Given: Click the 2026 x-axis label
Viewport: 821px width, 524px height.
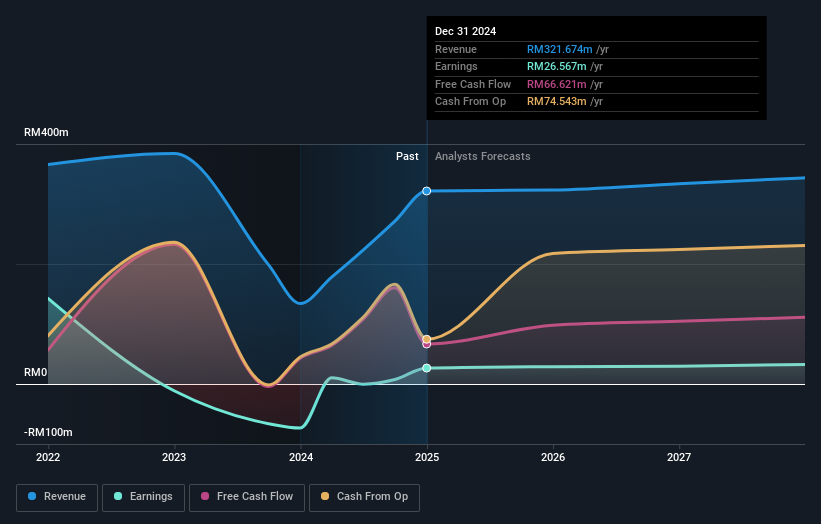Looking at the screenshot, I should coord(553,457).
